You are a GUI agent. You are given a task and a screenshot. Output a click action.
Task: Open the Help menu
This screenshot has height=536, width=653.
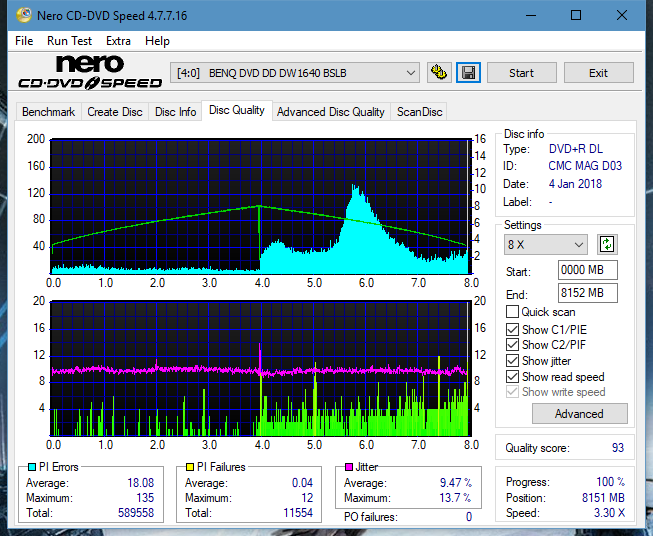click(157, 41)
